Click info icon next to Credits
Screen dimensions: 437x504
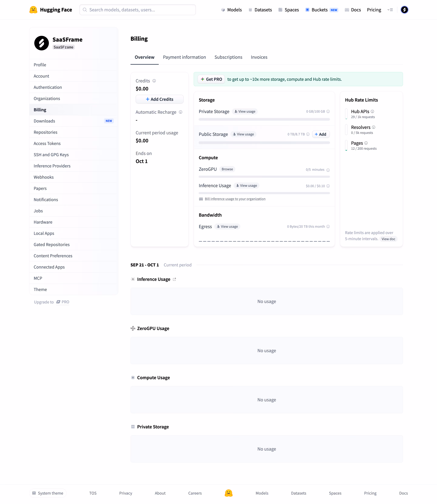tap(154, 81)
